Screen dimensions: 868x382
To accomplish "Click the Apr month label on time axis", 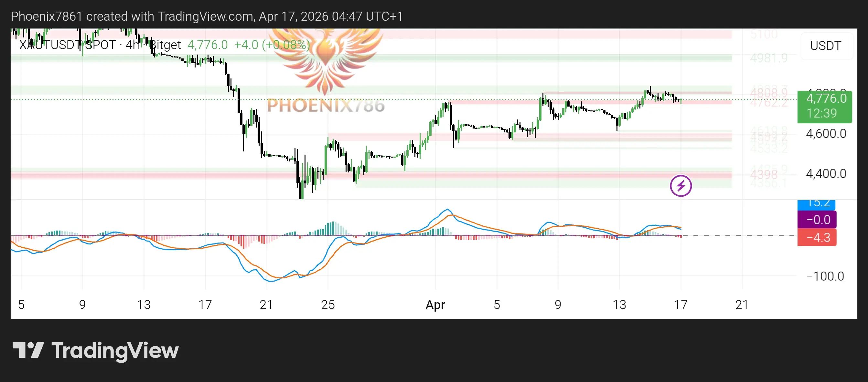I will coord(435,305).
